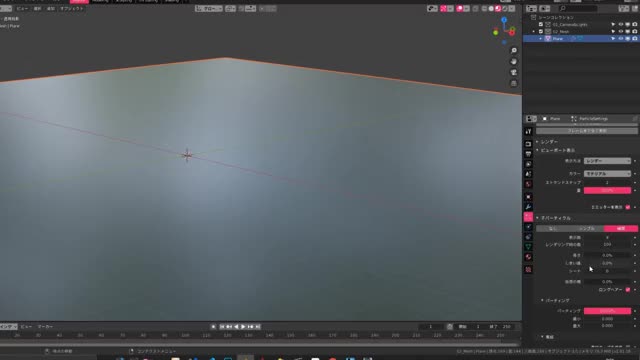Hide Plane object via eye icon

pyautogui.click(x=620, y=38)
